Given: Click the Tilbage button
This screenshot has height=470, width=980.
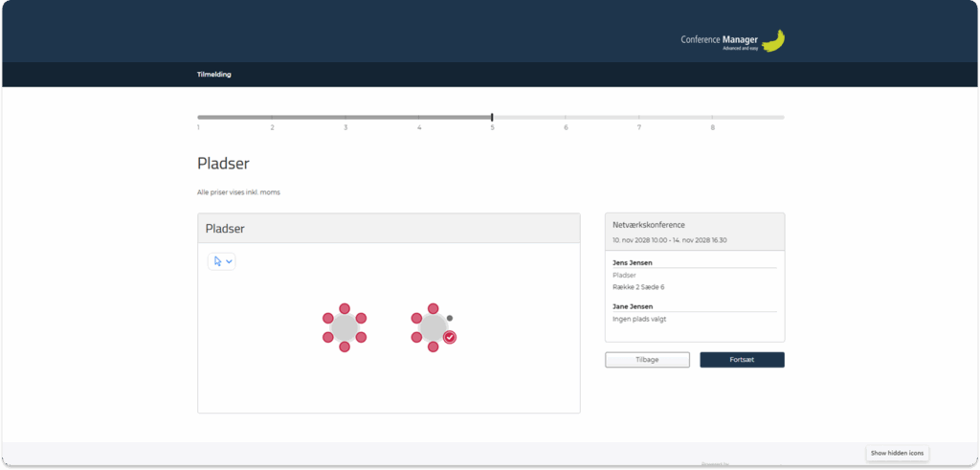Looking at the screenshot, I should 647,360.
